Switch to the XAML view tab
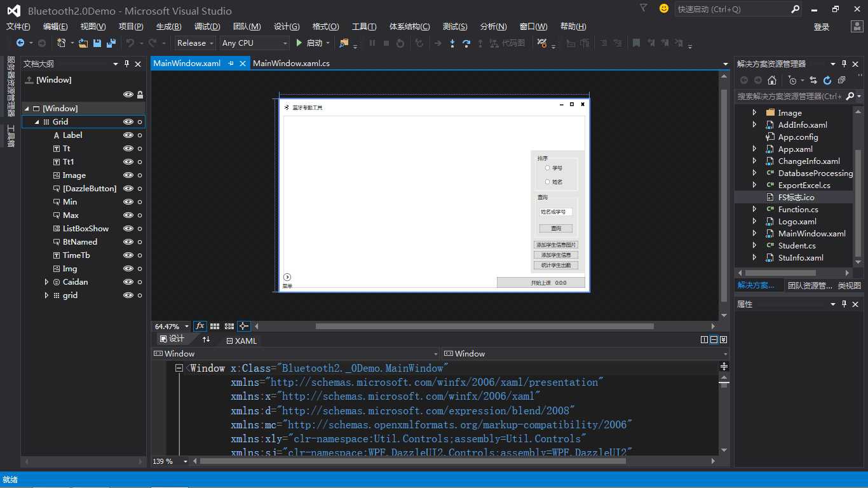Image resolution: width=868 pixels, height=488 pixels. point(242,341)
